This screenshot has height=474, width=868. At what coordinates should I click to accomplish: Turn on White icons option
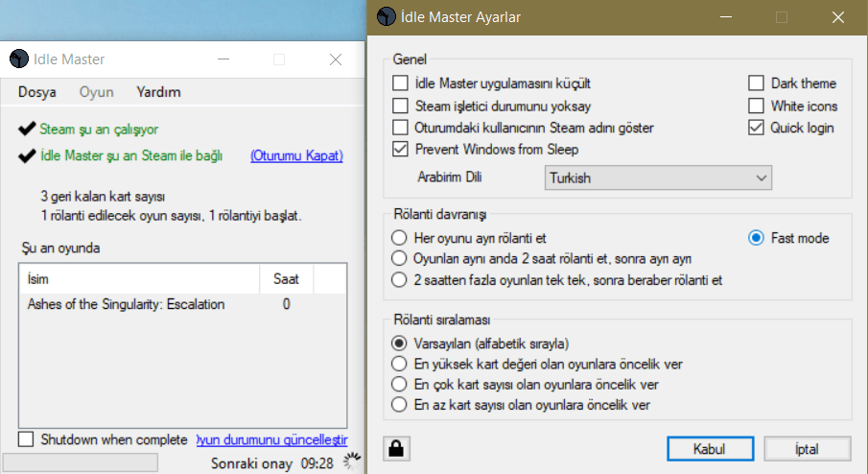pos(756,106)
